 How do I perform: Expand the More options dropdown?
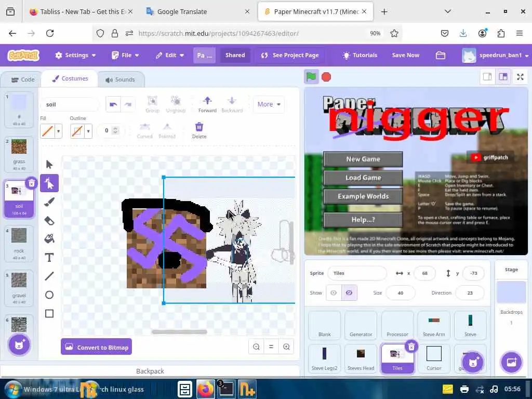(269, 104)
